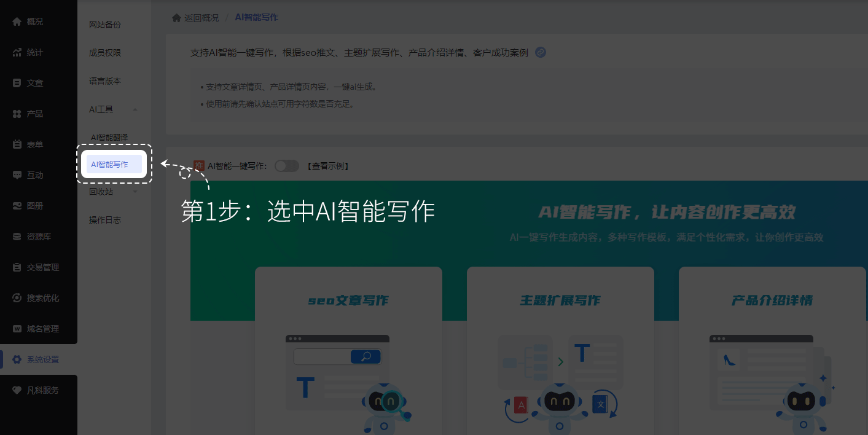
Task: Open the 语言版本 menu item
Action: click(105, 81)
